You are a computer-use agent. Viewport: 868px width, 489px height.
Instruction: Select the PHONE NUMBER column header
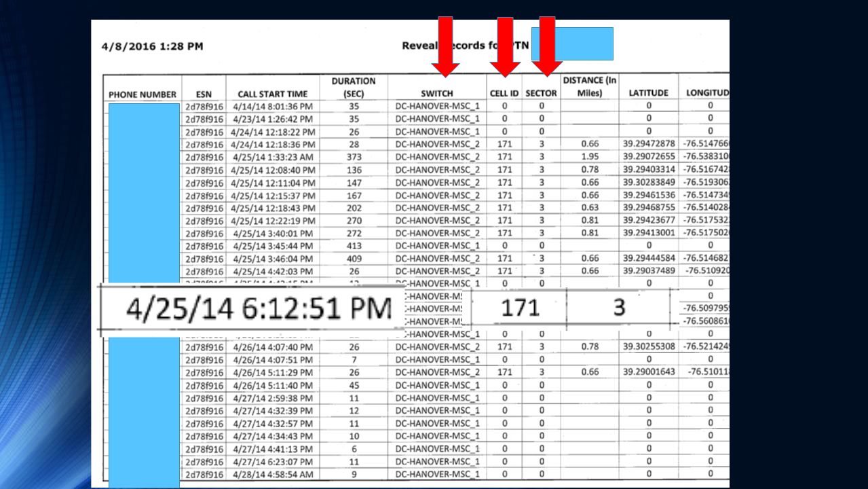click(142, 94)
